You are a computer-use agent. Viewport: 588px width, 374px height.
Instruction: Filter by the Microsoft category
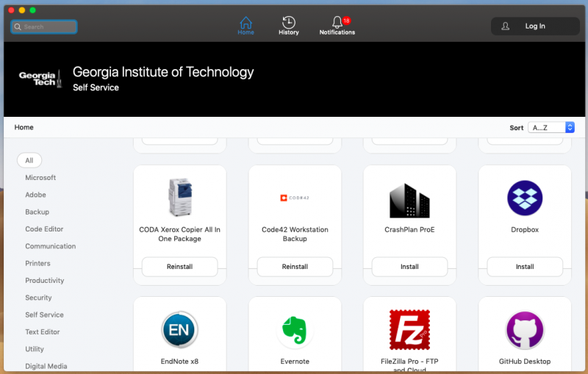pyautogui.click(x=40, y=178)
